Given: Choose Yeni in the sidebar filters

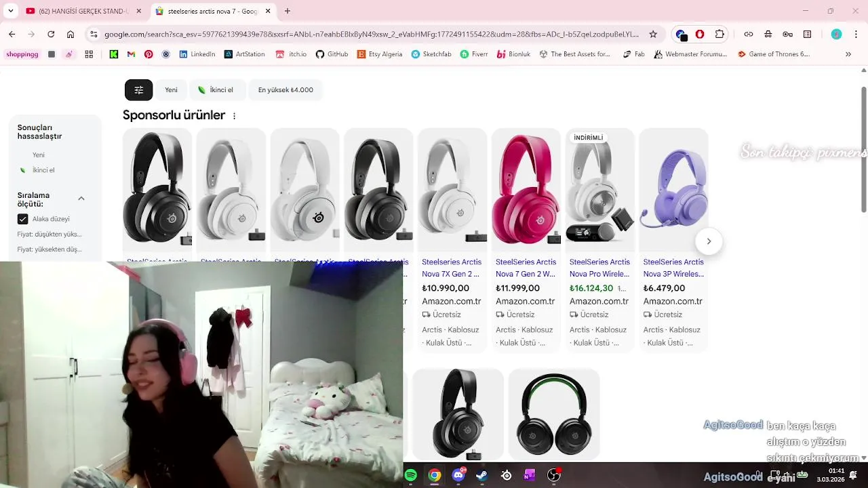Looking at the screenshot, I should click(39, 155).
